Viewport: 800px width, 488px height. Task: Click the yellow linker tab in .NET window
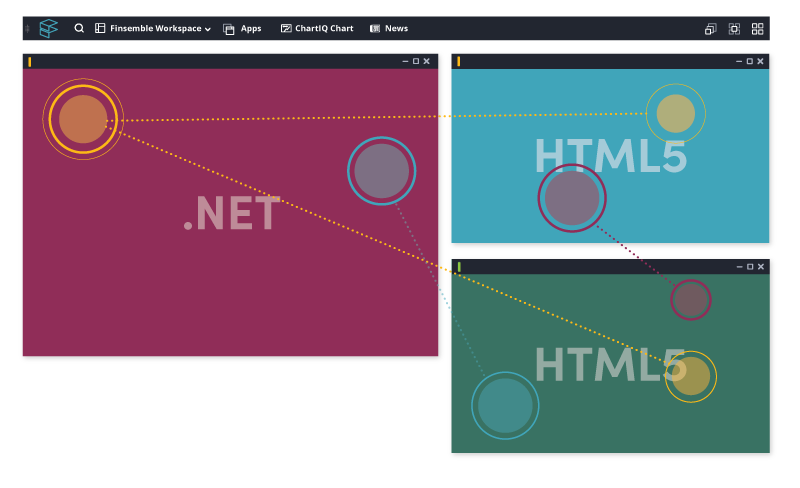click(x=30, y=62)
